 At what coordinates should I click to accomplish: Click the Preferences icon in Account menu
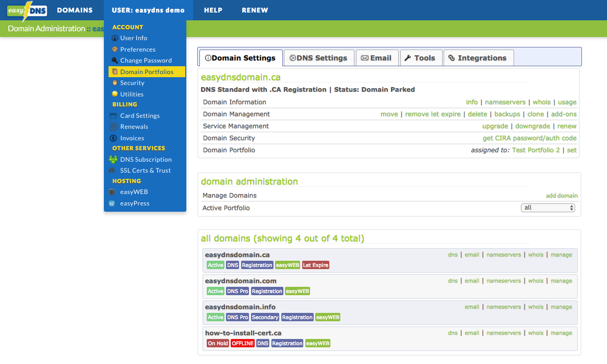115,49
